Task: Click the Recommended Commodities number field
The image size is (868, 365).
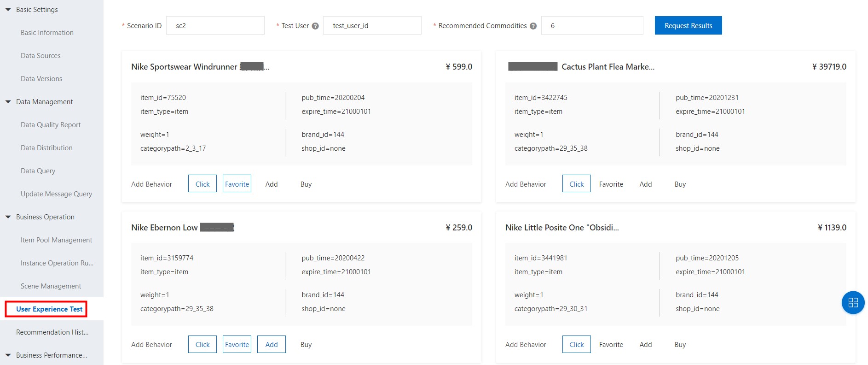Action: 592,26
